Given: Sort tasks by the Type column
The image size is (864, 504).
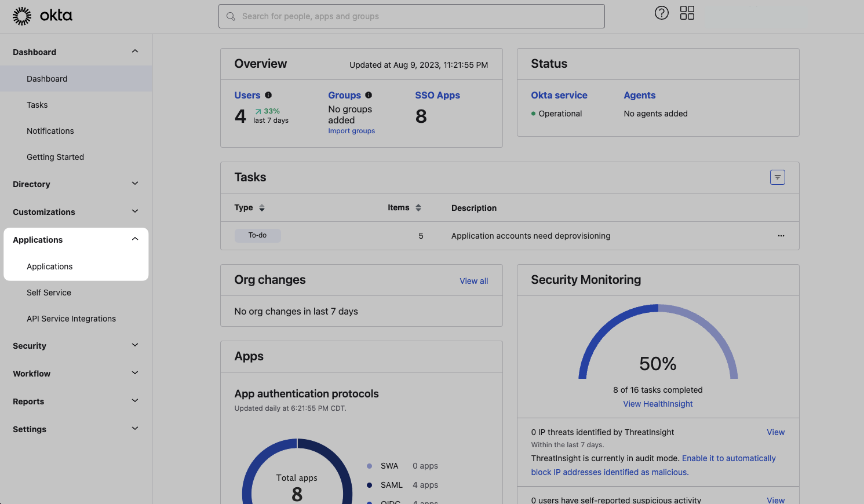Looking at the screenshot, I should [262, 208].
